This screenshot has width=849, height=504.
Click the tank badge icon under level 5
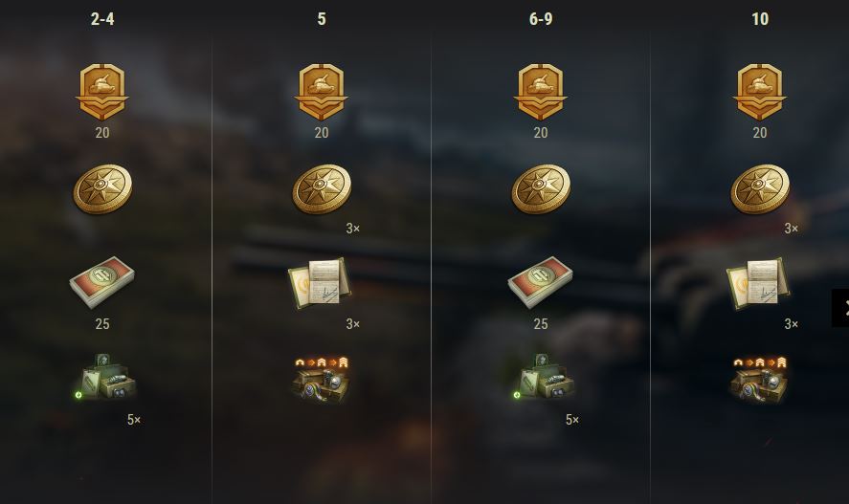point(322,92)
